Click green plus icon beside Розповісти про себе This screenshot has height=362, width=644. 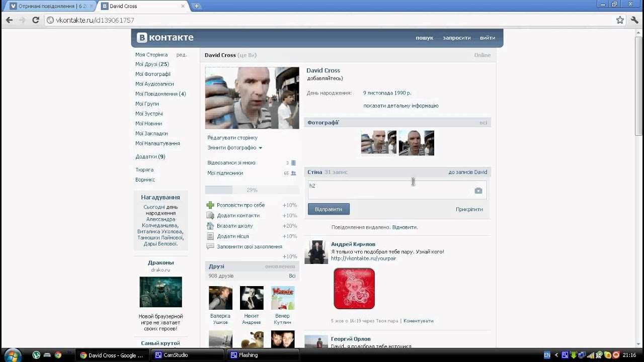pos(210,205)
